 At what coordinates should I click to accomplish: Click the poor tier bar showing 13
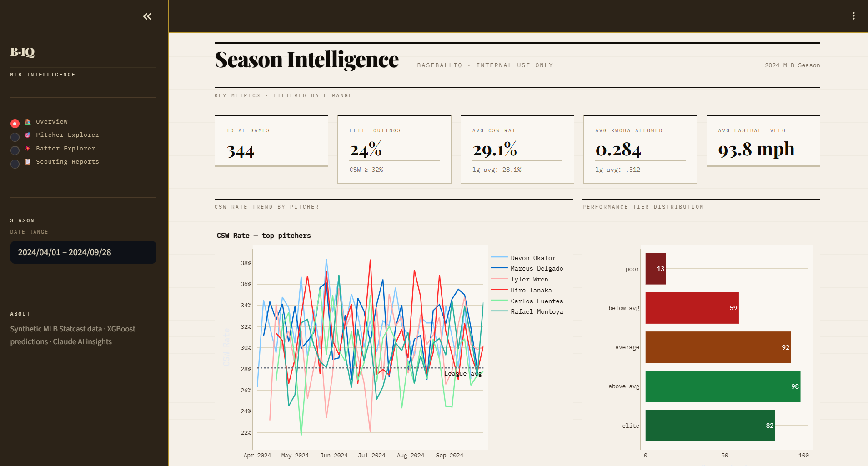(656, 269)
